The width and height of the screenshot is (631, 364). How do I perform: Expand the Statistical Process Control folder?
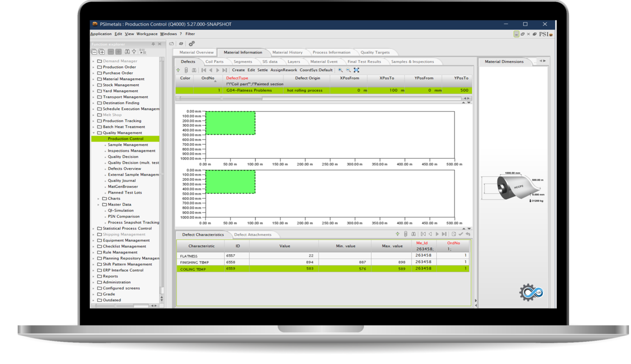pyautogui.click(x=94, y=228)
